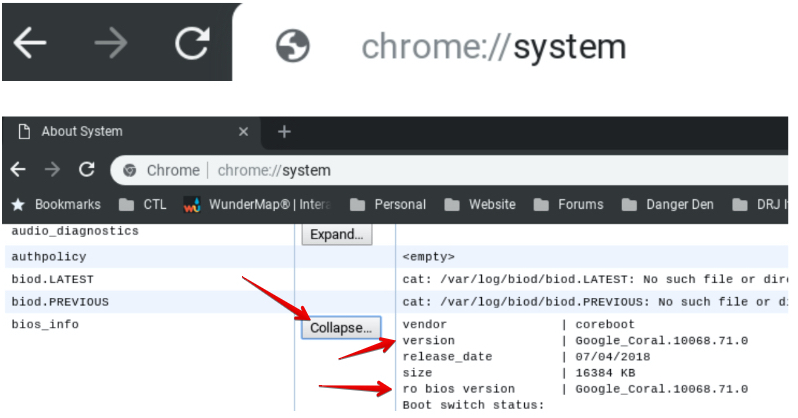This screenshot has height=418, width=798.
Task: Click the WunderMap favicon icon
Action: (191, 205)
